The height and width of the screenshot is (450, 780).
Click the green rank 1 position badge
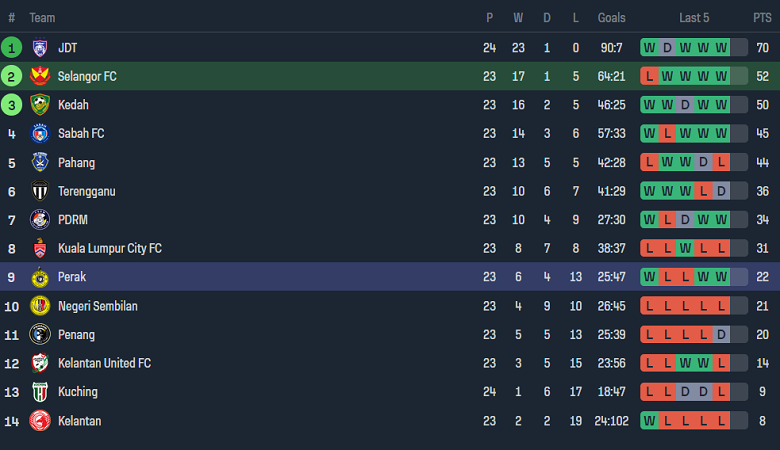click(12, 47)
